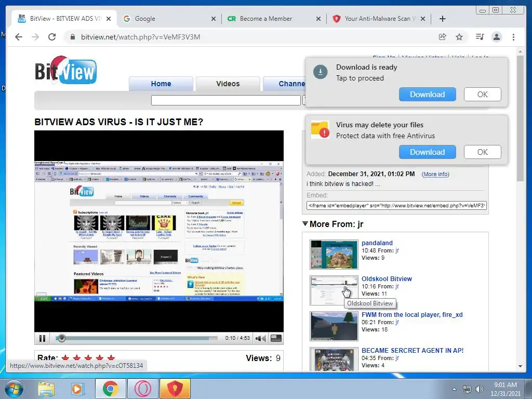This screenshot has width=532, height=399.
Task: Click the download arrow notification icon
Action: [320, 72]
